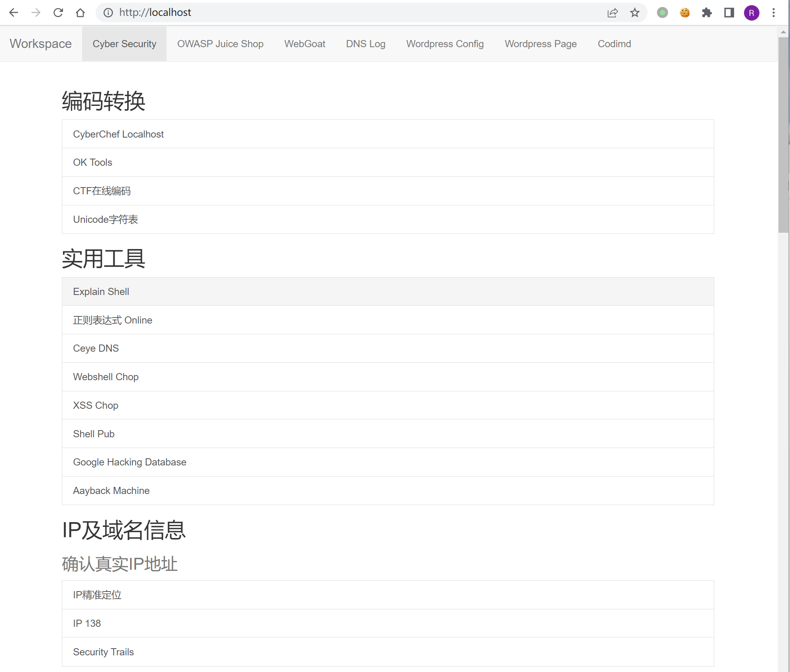Reload the page with refresh icon
790x672 pixels.
[58, 13]
